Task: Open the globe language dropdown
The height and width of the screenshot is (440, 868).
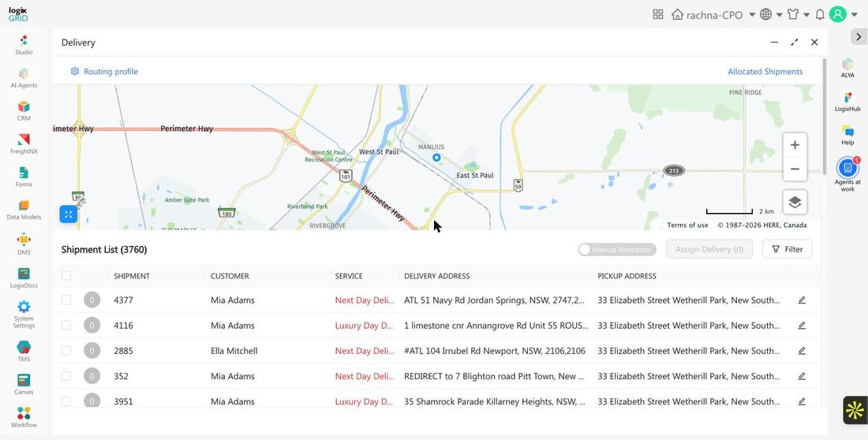Action: tap(771, 14)
